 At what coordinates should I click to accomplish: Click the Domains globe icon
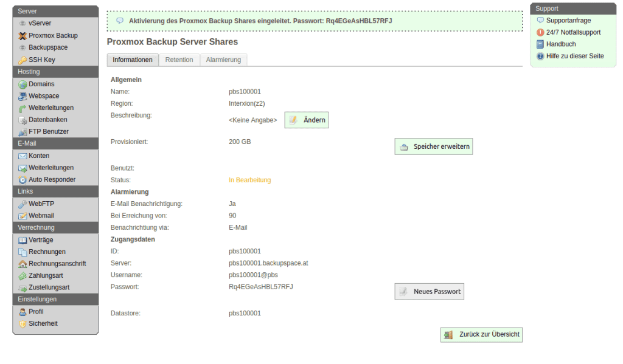tap(23, 84)
